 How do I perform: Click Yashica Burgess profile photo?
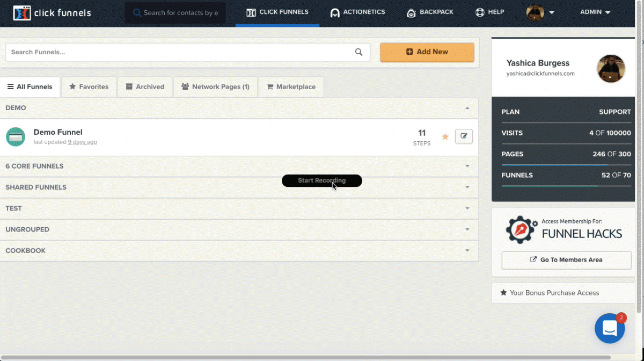tap(611, 69)
